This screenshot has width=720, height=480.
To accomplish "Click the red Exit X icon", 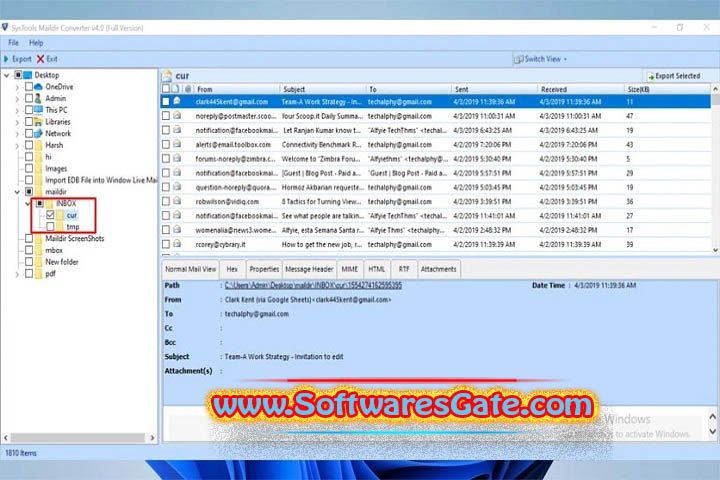I will tap(40, 59).
